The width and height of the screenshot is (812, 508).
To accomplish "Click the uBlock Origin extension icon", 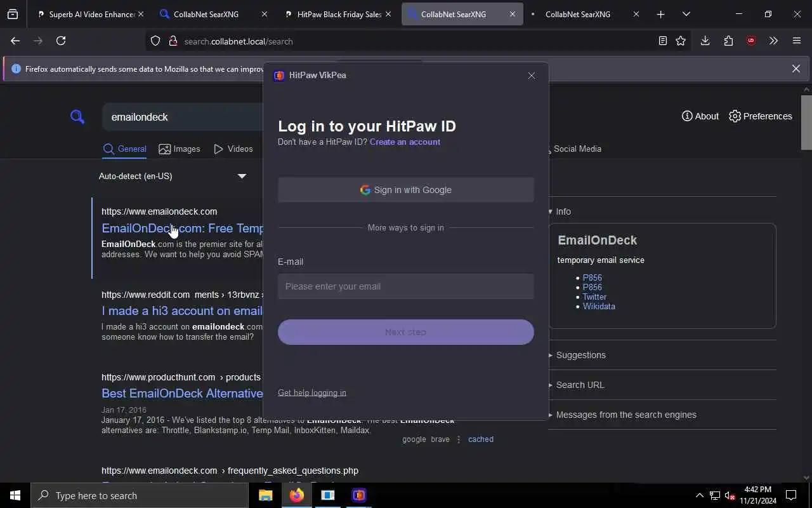I will pyautogui.click(x=751, y=41).
